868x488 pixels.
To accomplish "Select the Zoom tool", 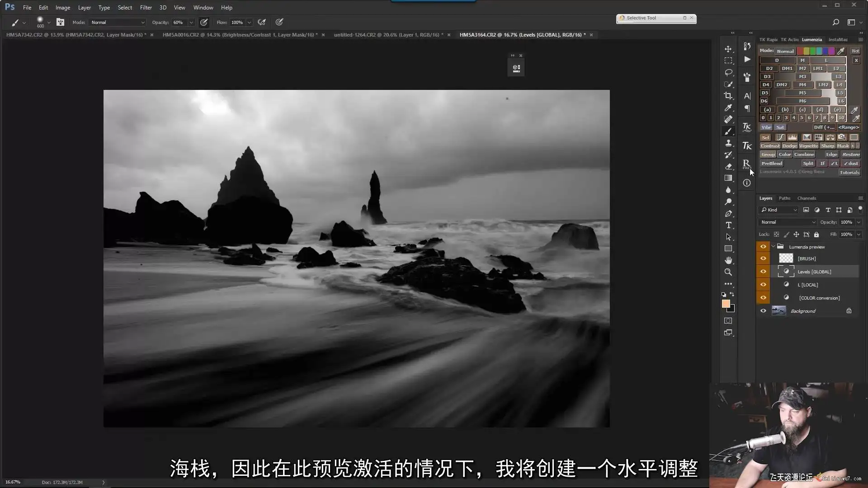I will click(728, 272).
